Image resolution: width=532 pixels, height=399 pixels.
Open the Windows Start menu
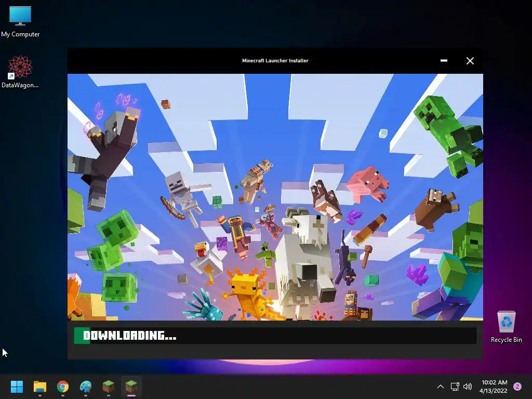(17, 387)
